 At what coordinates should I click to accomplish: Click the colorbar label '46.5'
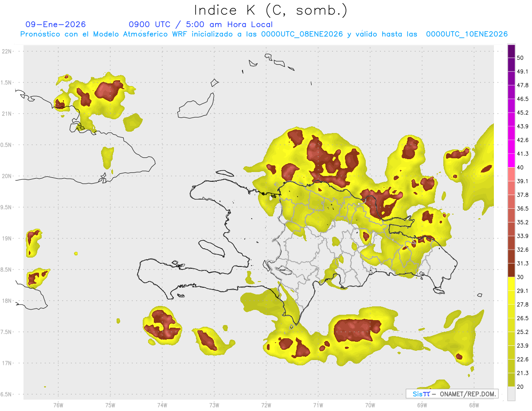tap(523, 99)
